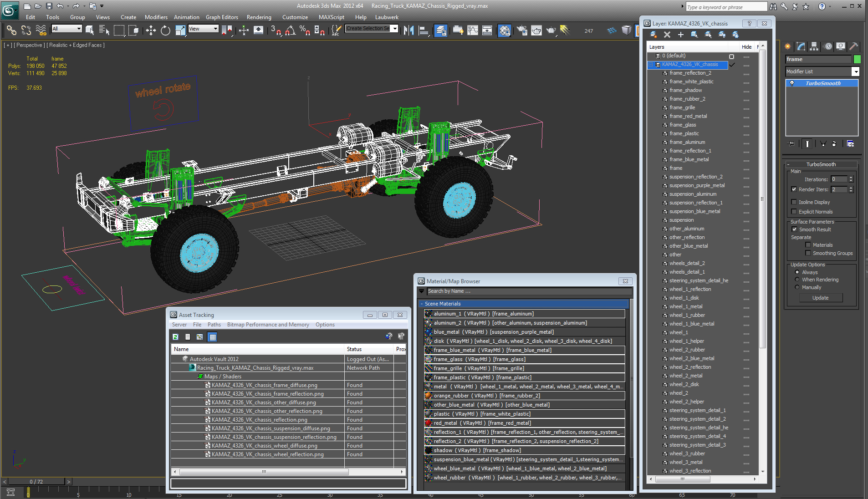Create new layer in Layer dialog

click(x=653, y=35)
